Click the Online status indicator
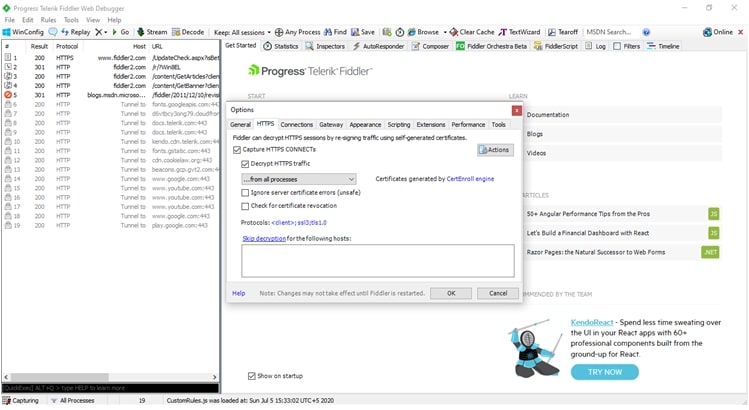This screenshot has width=749, height=410. point(718,32)
